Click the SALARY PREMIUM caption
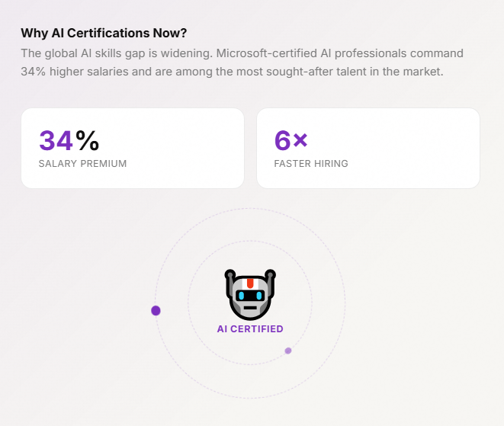 [82, 164]
